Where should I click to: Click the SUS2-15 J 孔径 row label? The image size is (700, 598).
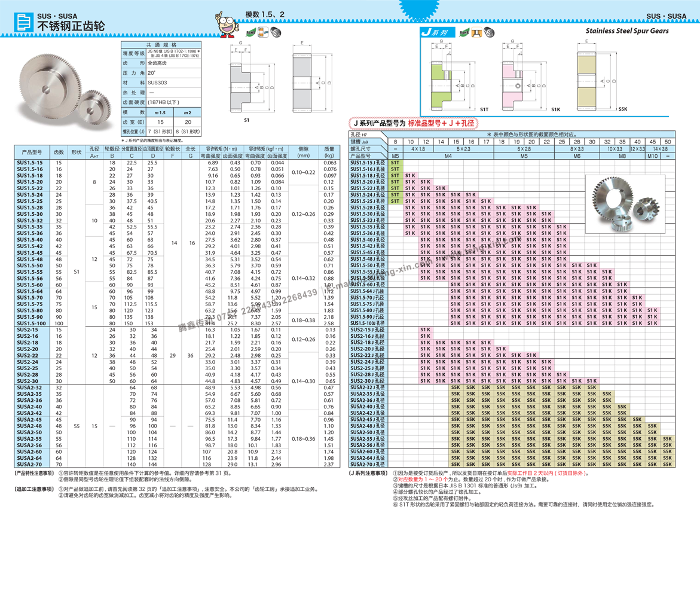(x=368, y=330)
